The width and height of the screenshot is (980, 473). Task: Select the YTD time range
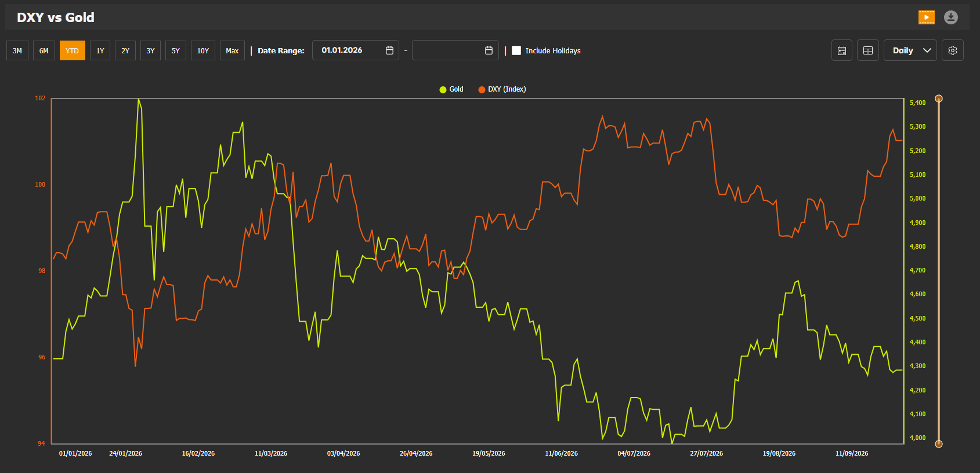click(x=73, y=50)
